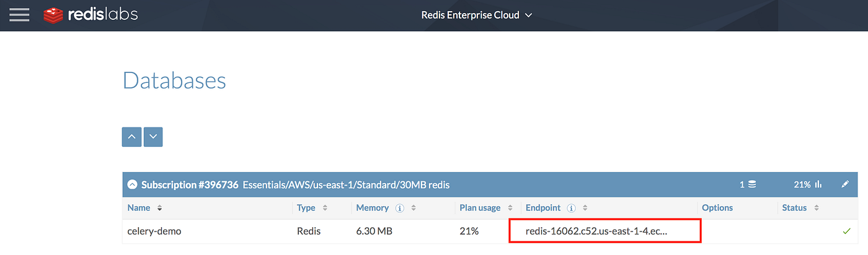Click the database count stack icon
The width and height of the screenshot is (868, 255).
click(x=752, y=184)
